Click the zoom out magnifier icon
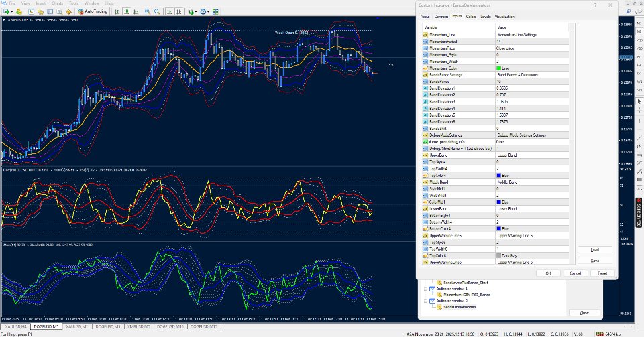 click(157, 11)
